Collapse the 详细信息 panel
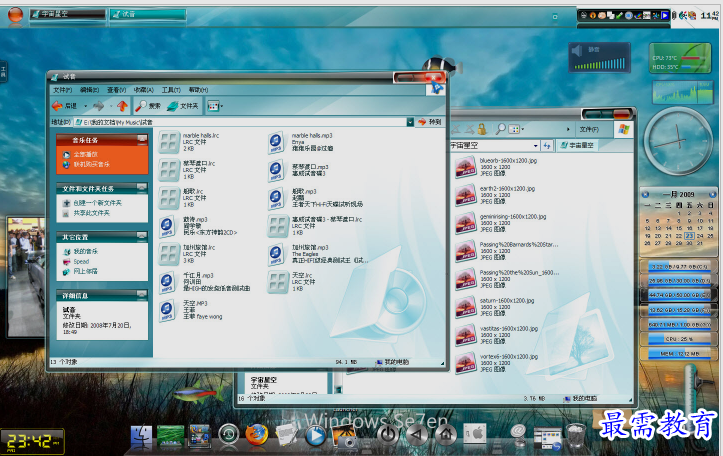 coord(142,295)
